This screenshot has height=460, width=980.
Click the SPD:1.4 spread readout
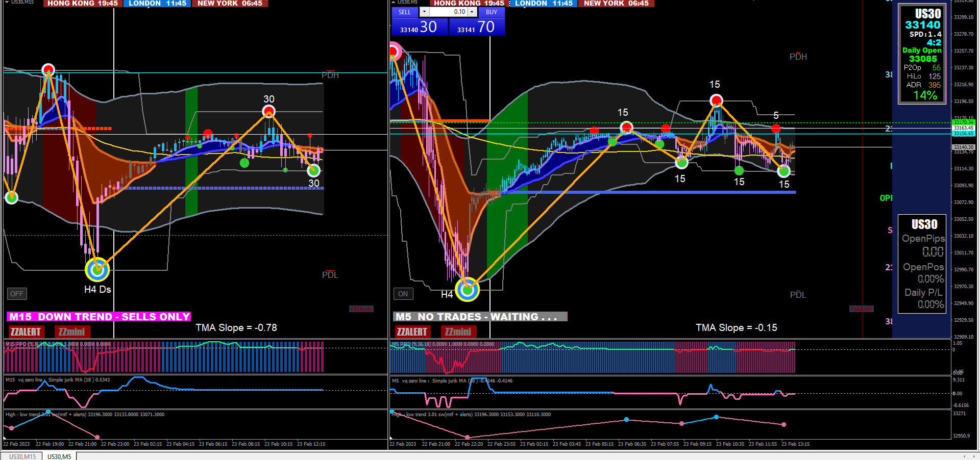pos(925,34)
